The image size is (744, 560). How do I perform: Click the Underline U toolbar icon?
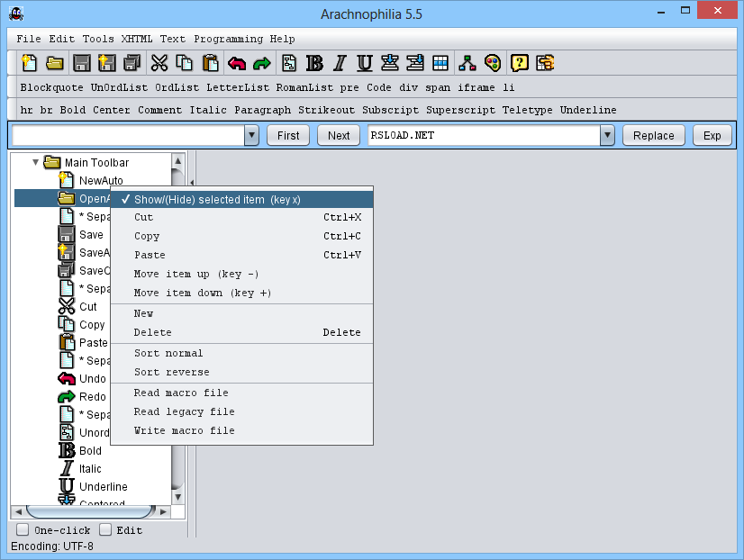tap(365, 63)
